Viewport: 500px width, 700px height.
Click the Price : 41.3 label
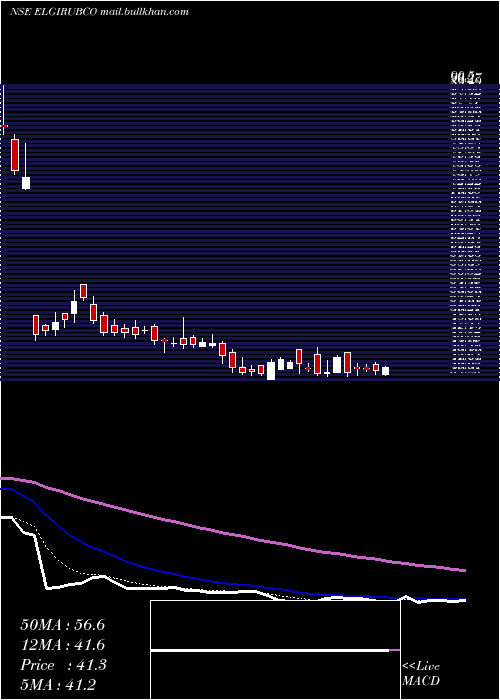point(63,665)
